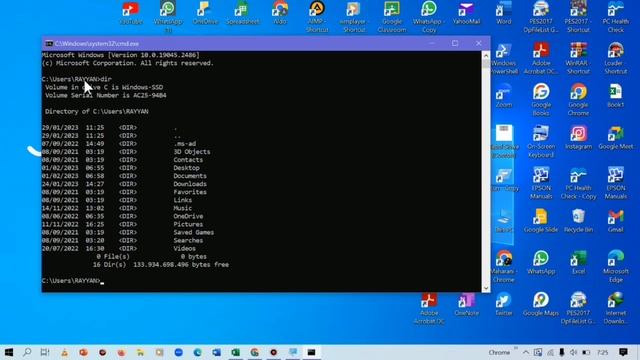
Task: Open the PC Health Check desktop icon
Action: [616, 17]
